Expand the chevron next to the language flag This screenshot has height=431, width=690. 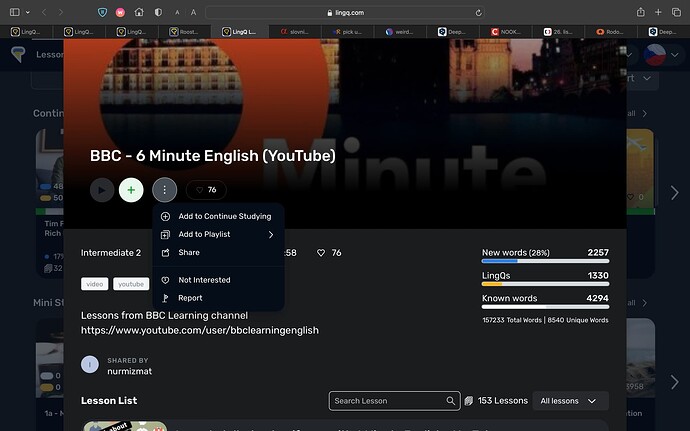[675, 55]
